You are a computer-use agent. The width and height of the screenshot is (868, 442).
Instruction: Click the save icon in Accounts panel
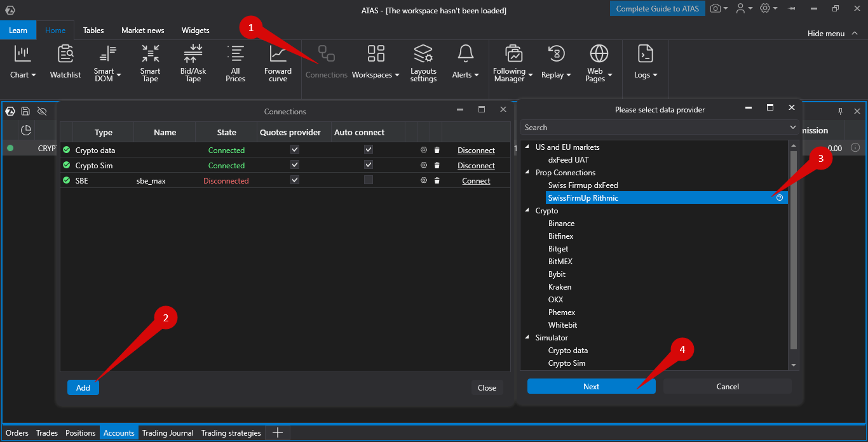[x=25, y=111]
